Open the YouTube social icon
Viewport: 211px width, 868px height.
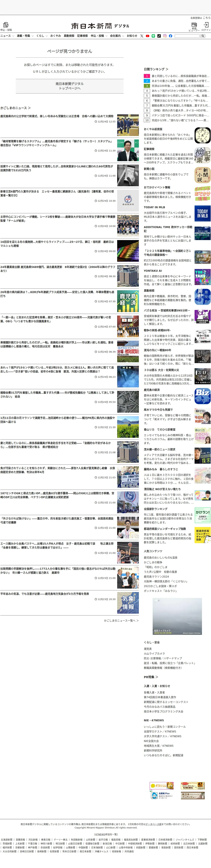(148, 36)
